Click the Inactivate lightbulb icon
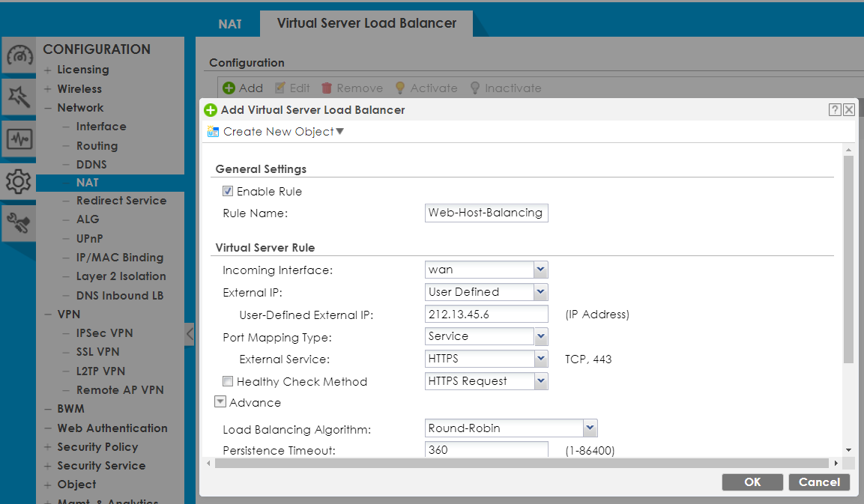Image resolution: width=864 pixels, height=504 pixels. click(x=475, y=88)
